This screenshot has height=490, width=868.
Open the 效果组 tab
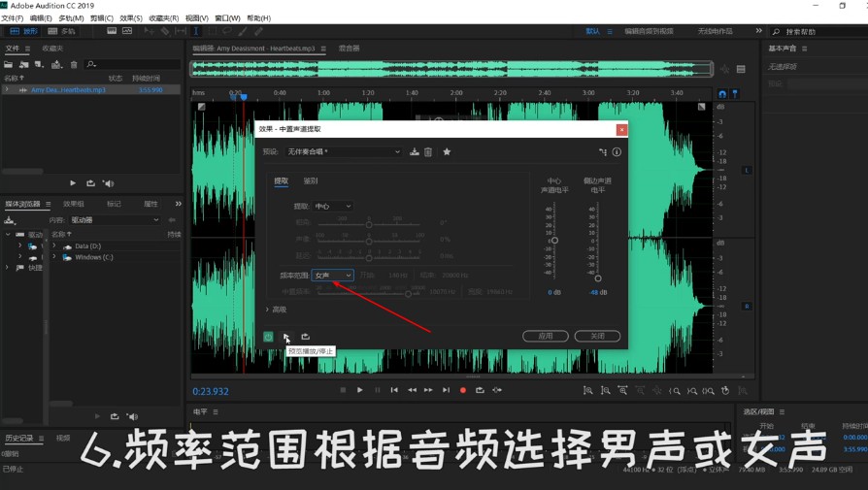coord(74,204)
